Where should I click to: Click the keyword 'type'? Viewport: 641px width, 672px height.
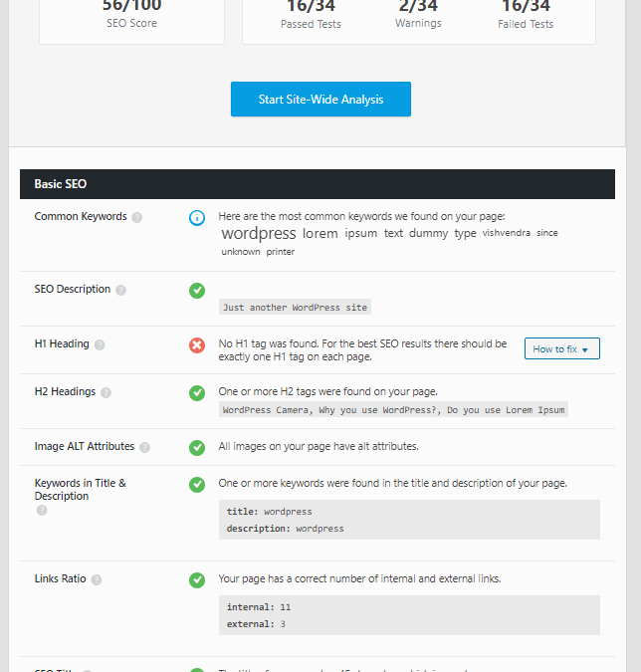[465, 234]
